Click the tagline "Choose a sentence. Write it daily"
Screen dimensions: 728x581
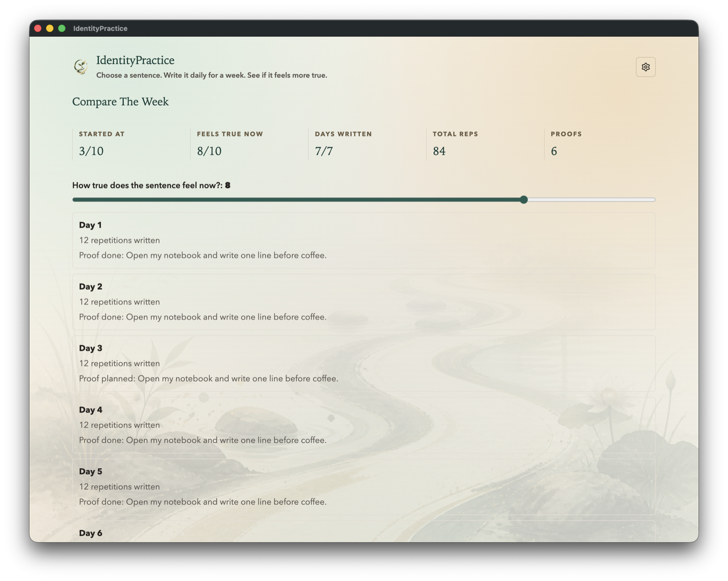[212, 75]
